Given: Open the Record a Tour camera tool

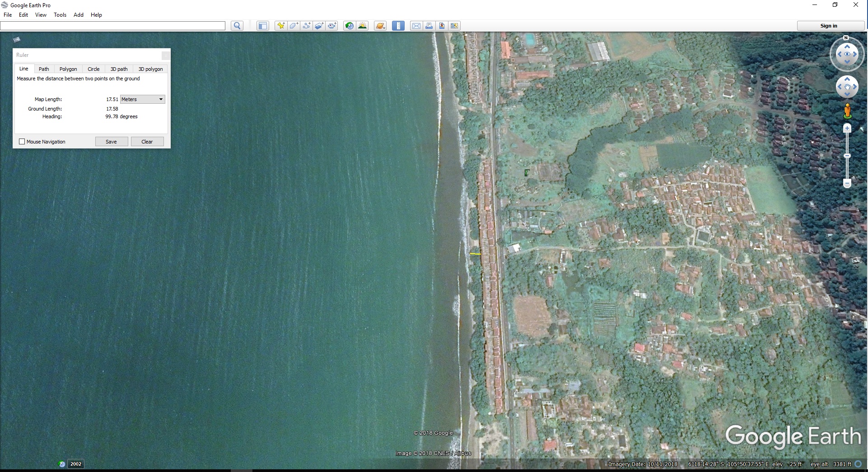Looking at the screenshot, I should pyautogui.click(x=332, y=26).
